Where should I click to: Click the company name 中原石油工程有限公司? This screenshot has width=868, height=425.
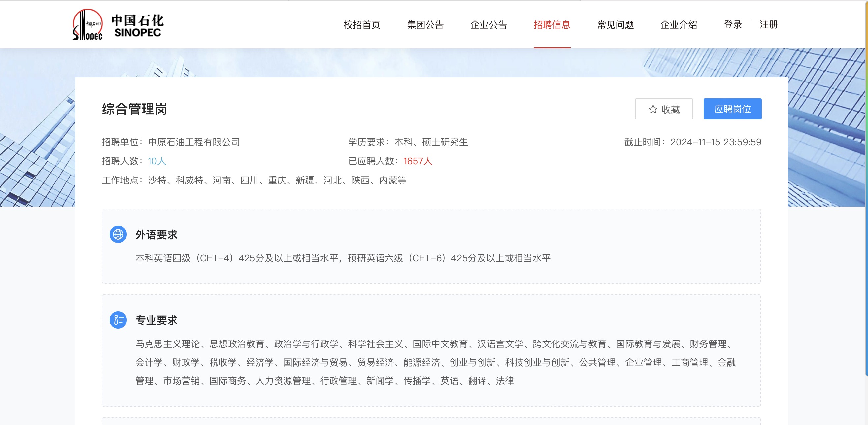click(194, 142)
